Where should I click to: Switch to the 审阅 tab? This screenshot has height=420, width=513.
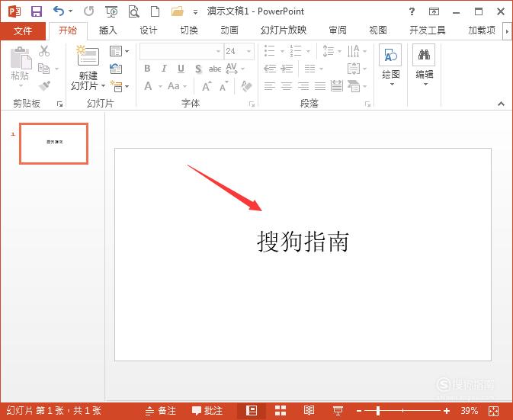(x=338, y=30)
